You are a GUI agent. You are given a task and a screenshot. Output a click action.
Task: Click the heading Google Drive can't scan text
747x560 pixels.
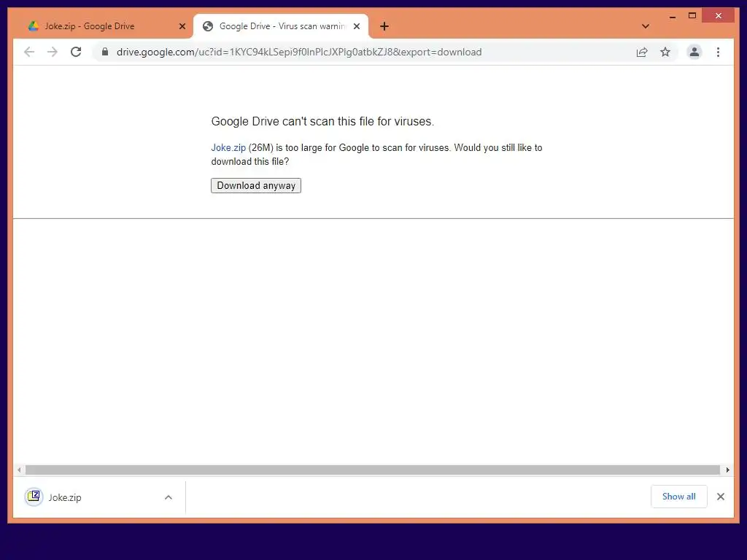(x=322, y=122)
